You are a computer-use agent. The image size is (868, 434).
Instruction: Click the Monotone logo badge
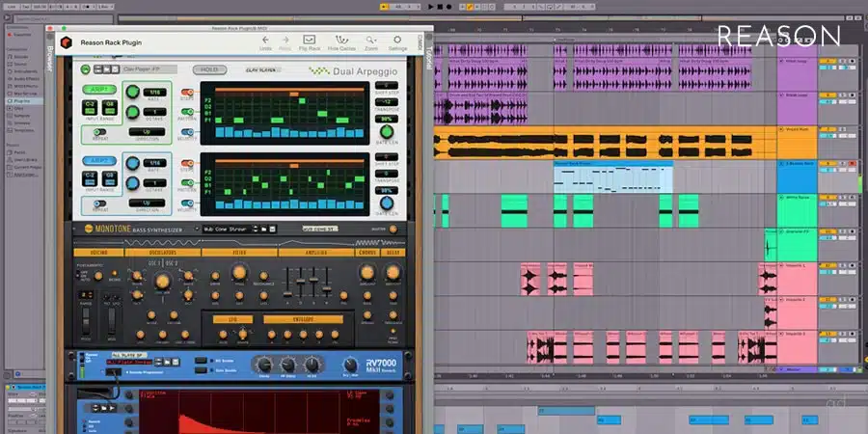point(89,230)
